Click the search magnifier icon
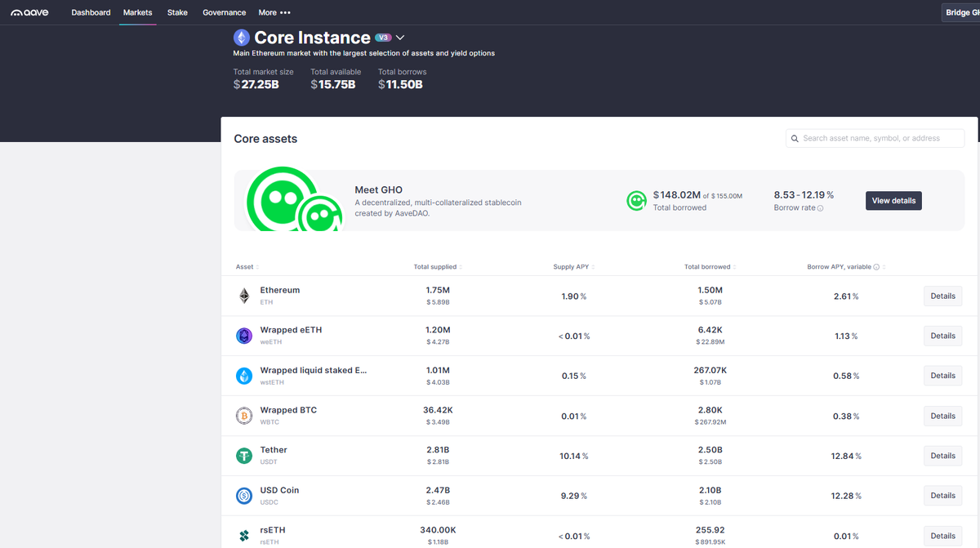The image size is (980, 548). coord(795,139)
